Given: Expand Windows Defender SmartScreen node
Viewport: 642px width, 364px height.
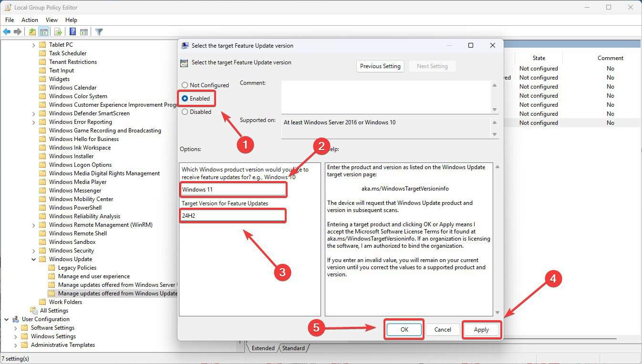Looking at the screenshot, I should [x=33, y=113].
